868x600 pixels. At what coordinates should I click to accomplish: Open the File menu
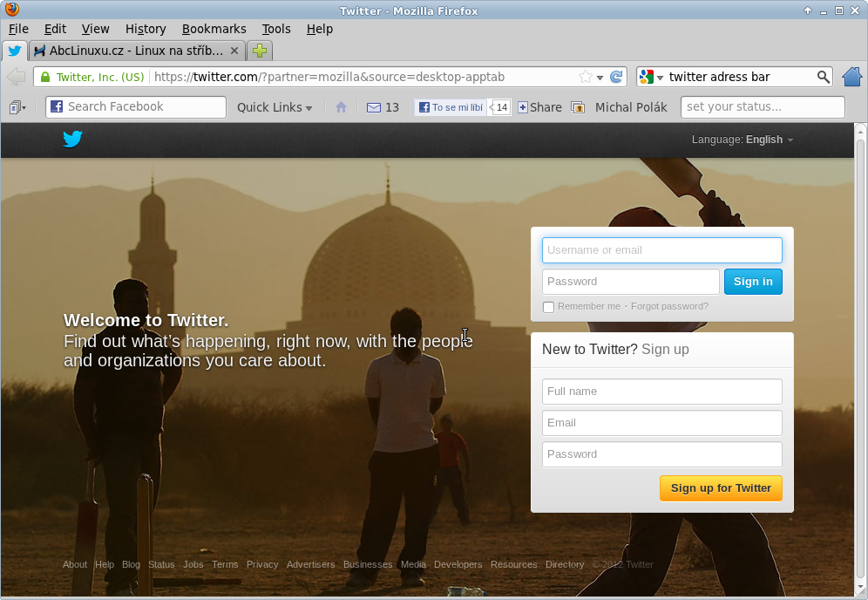click(18, 29)
